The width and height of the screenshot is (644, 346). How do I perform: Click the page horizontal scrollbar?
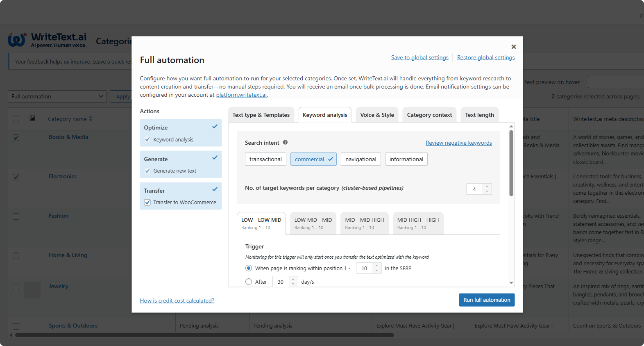point(204,335)
